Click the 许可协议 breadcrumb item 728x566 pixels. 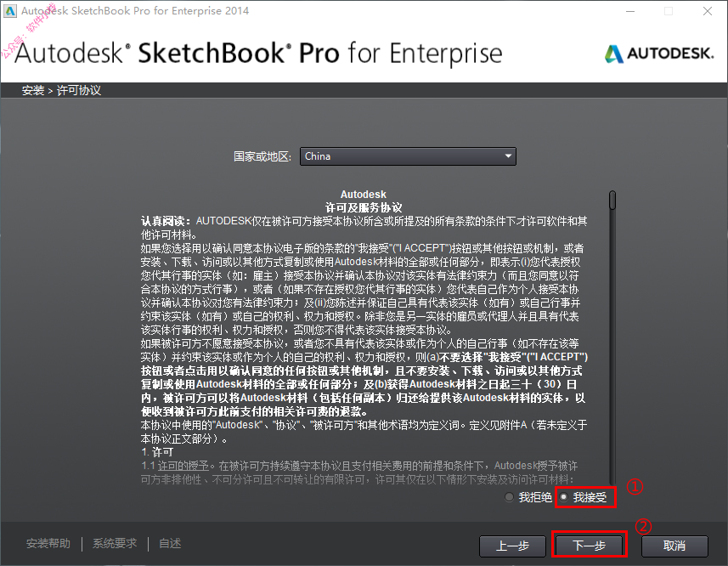(x=79, y=91)
